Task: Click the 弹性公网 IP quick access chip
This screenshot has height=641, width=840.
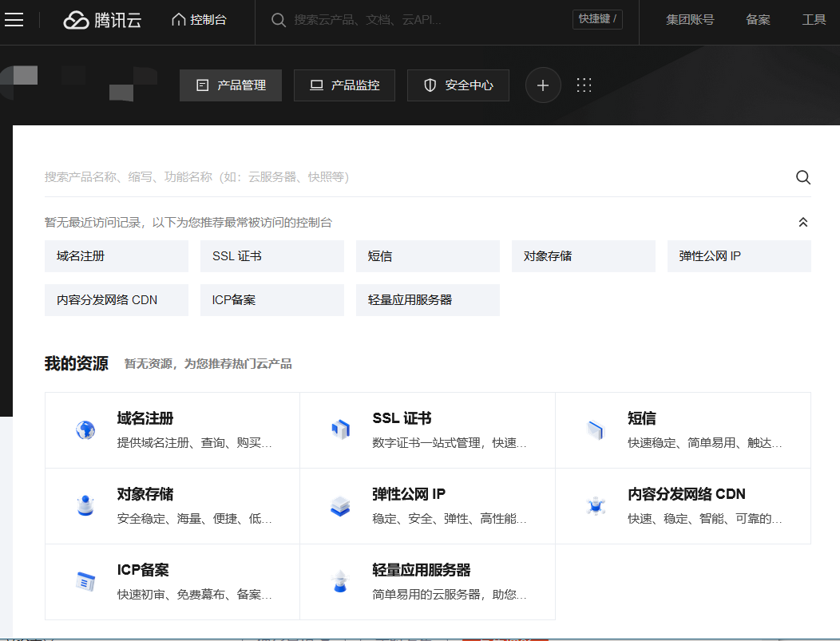Action: (x=739, y=256)
